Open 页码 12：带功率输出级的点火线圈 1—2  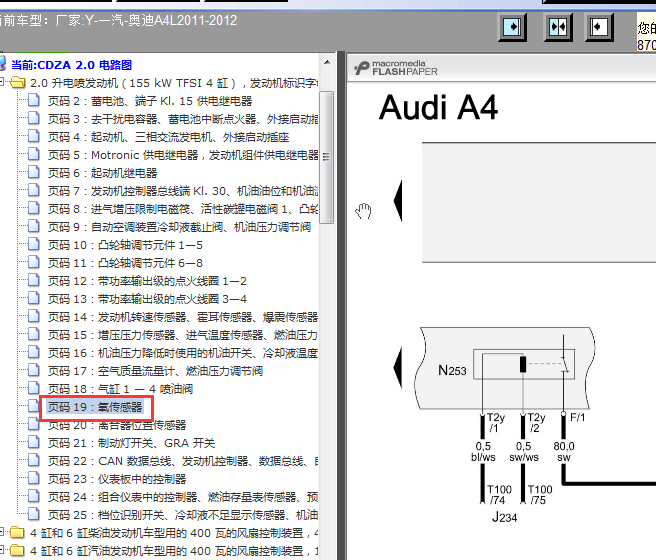click(147, 281)
